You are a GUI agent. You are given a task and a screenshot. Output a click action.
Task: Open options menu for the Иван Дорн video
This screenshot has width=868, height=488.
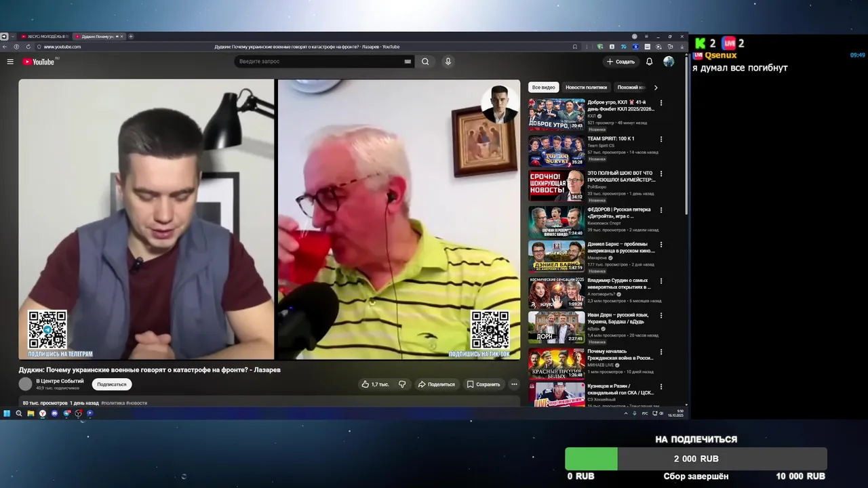(661, 316)
